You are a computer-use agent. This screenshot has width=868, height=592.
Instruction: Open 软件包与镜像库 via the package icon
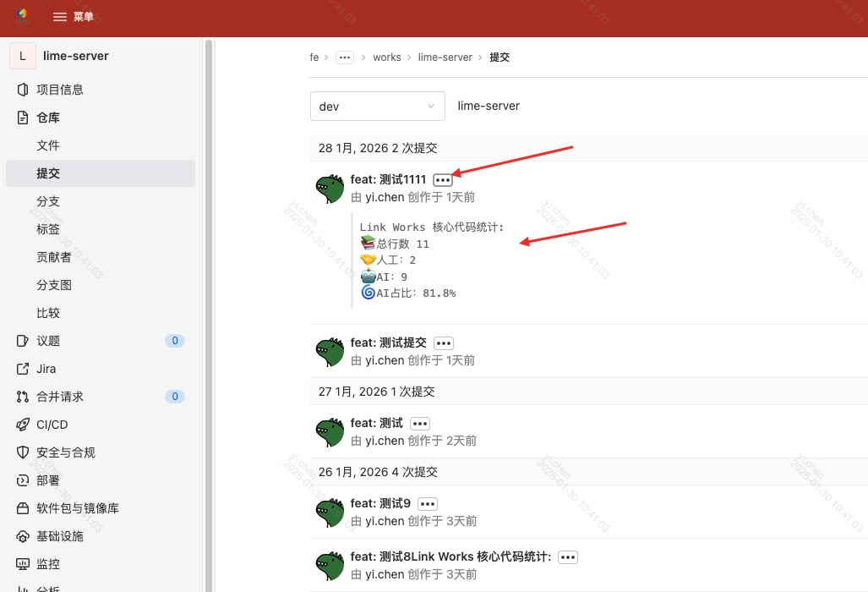[24, 508]
